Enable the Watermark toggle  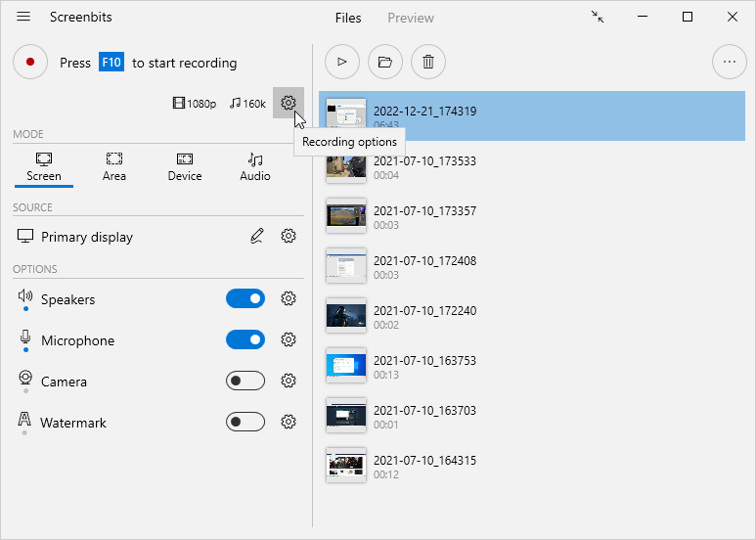click(245, 422)
